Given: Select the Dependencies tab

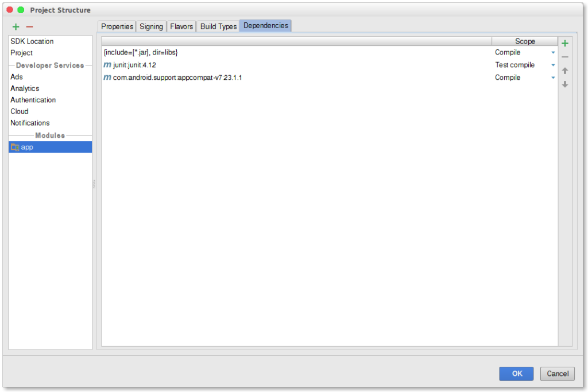Looking at the screenshot, I should [x=265, y=25].
